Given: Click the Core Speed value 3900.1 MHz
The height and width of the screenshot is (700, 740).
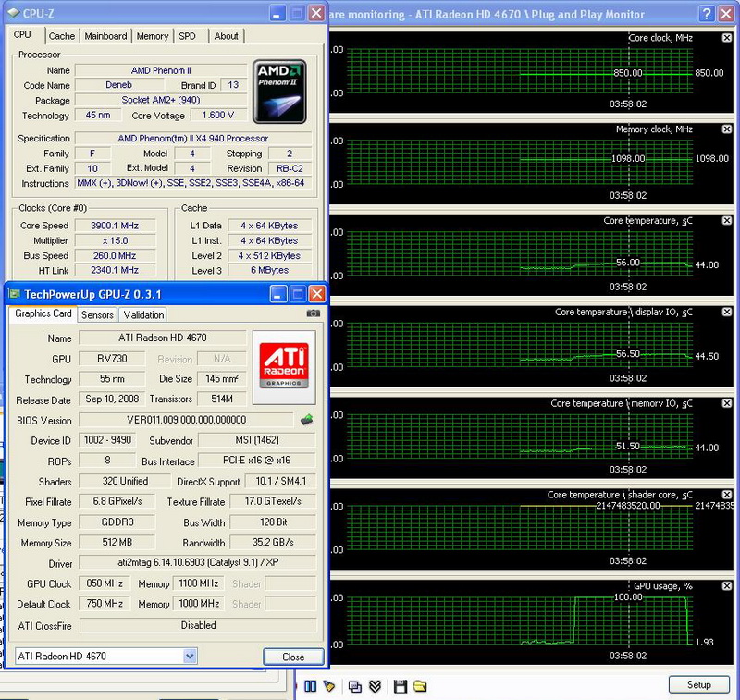Looking at the screenshot, I should (115, 226).
